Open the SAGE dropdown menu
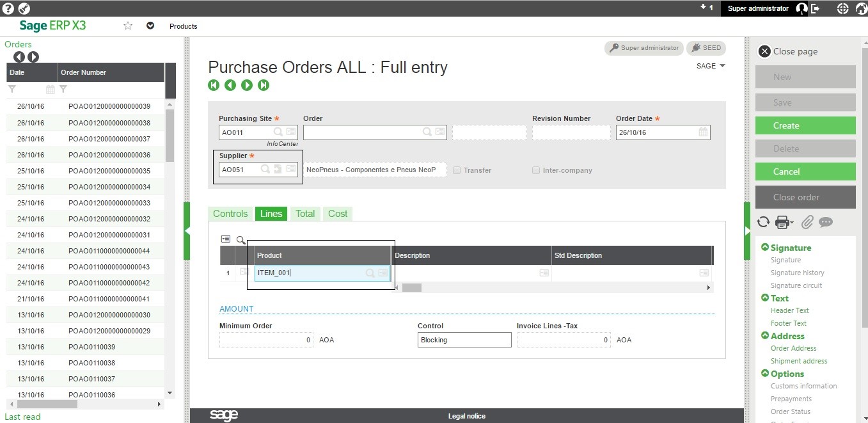This screenshot has width=868, height=423. pos(711,66)
